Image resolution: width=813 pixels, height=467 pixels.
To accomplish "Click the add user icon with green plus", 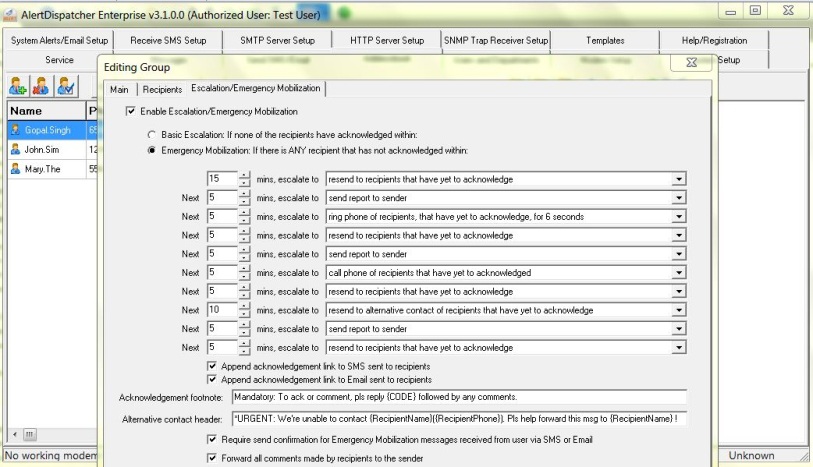I will tap(18, 86).
